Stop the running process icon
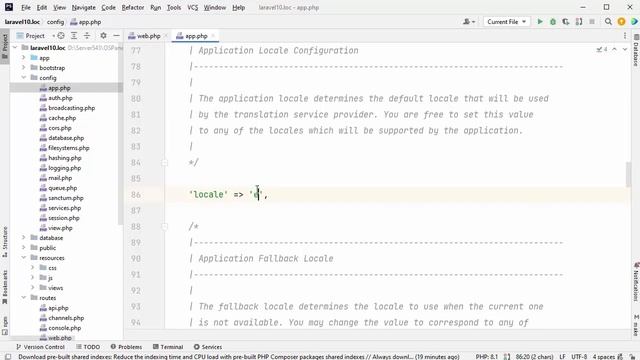 (592, 22)
